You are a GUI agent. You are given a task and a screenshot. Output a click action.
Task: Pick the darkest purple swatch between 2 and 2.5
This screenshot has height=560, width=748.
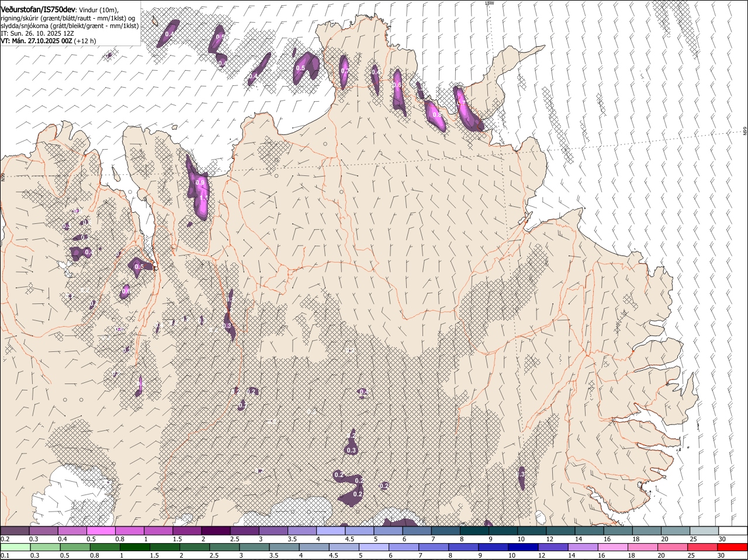[216, 530]
